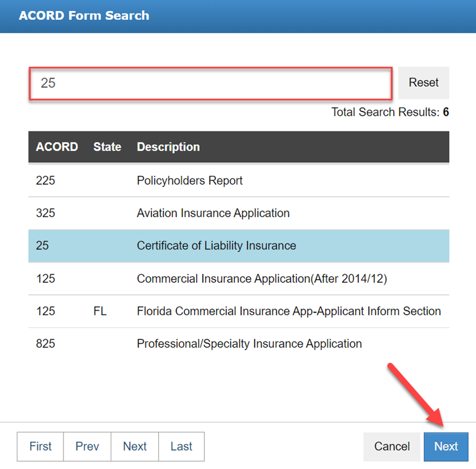Click ACORD number 225 cell
476x469 pixels.
pyautogui.click(x=46, y=180)
